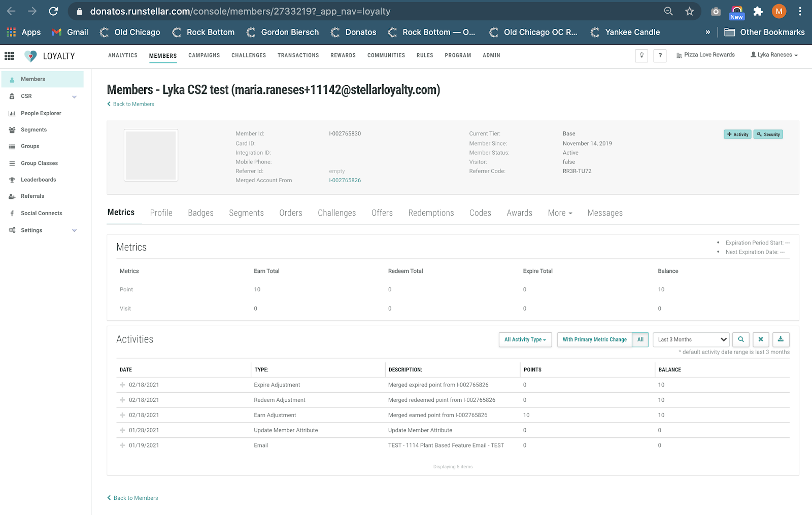This screenshot has width=812, height=515.
Task: Open the Donatos bookmark
Action: tap(353, 32)
